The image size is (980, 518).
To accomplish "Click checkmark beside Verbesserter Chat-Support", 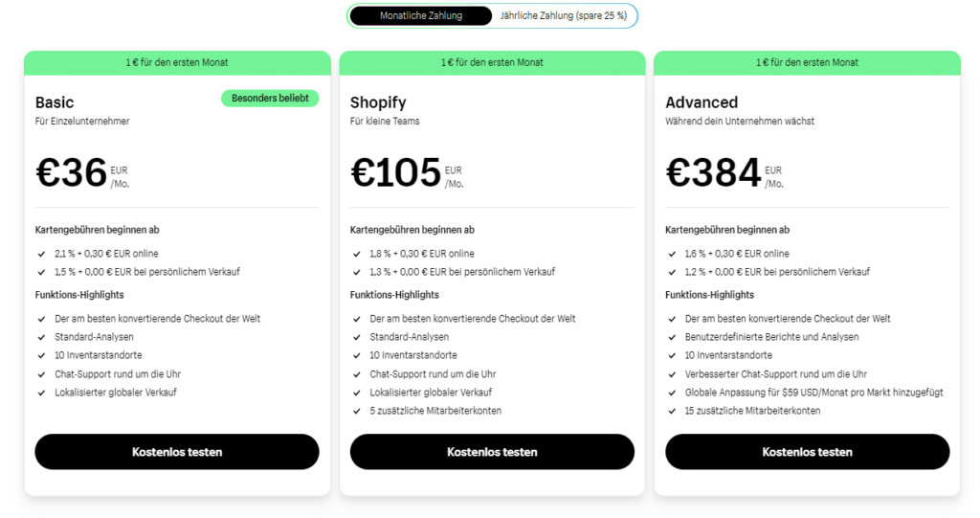I will point(672,374).
